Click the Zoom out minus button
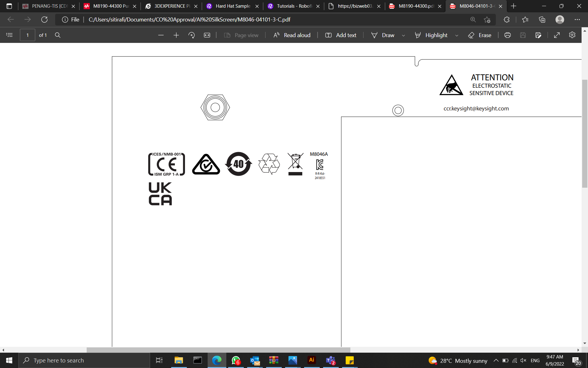 click(x=161, y=35)
